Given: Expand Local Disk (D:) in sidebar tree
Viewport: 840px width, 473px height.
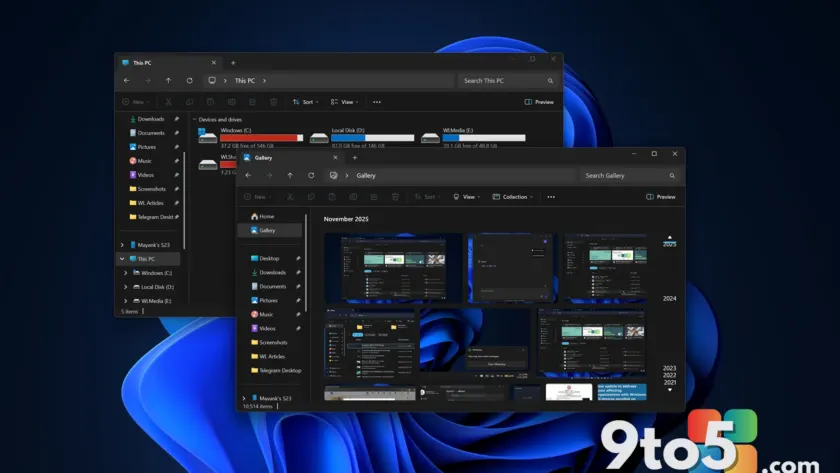Looking at the screenshot, I should click(126, 287).
